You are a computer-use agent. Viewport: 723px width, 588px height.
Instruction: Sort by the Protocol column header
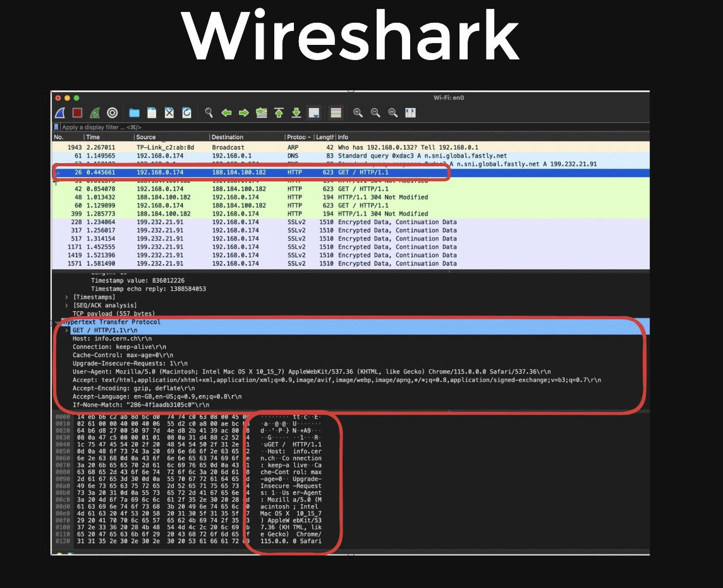coord(300,137)
